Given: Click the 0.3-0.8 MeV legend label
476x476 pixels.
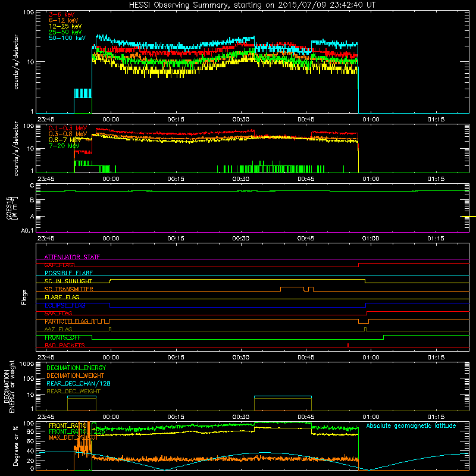Looking at the screenshot, I should 68,134.
